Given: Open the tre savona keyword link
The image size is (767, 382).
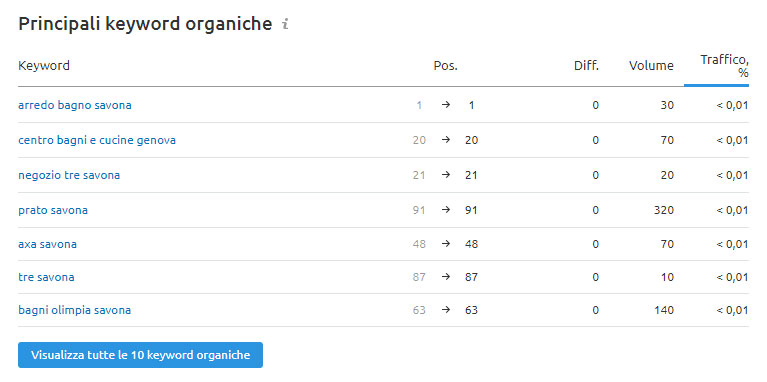Looking at the screenshot, I should 46,277.
